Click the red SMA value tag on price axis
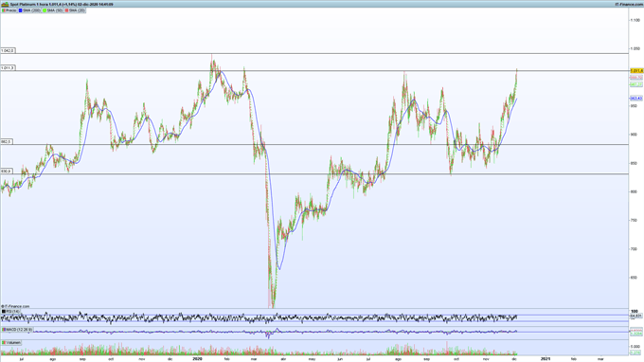Image resolution: width=644 pixels, height=362 pixels. point(636,78)
